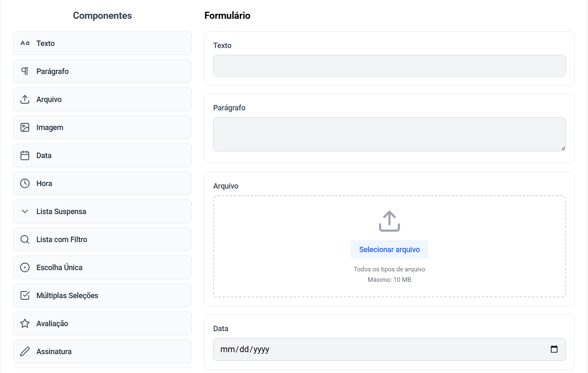Click the Lista com Filtro magnifier icon
Image resolution: width=588 pixels, height=373 pixels.
tap(25, 239)
